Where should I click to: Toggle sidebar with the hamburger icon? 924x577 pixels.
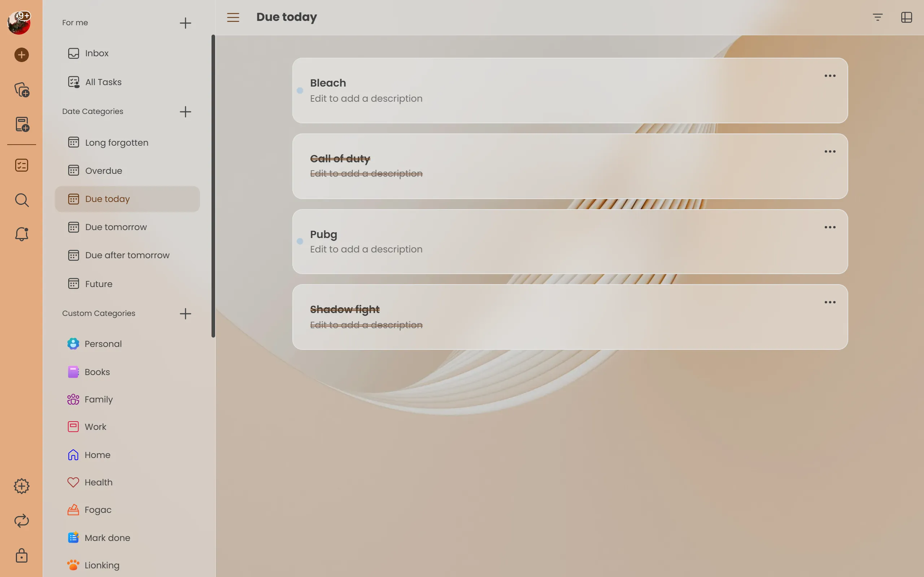(233, 17)
